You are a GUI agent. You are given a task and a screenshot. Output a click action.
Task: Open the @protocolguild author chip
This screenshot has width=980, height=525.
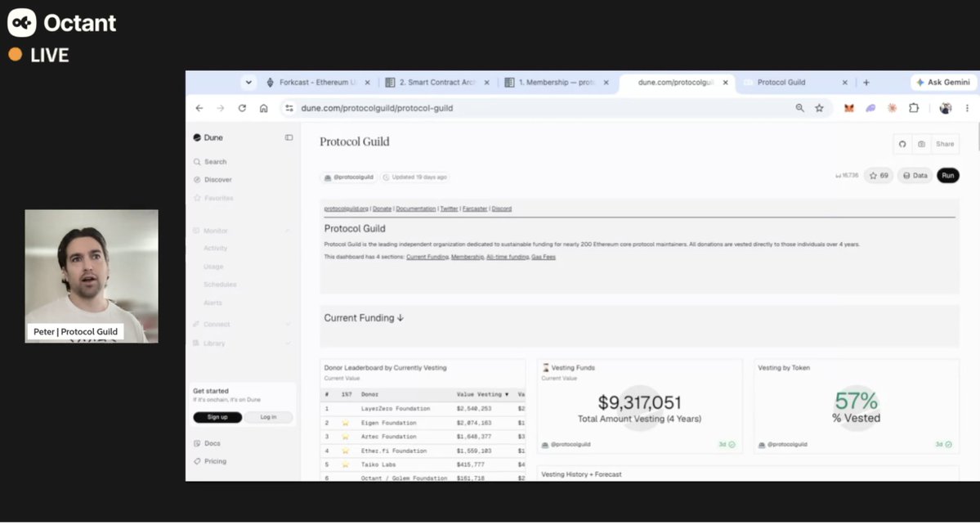tap(349, 177)
